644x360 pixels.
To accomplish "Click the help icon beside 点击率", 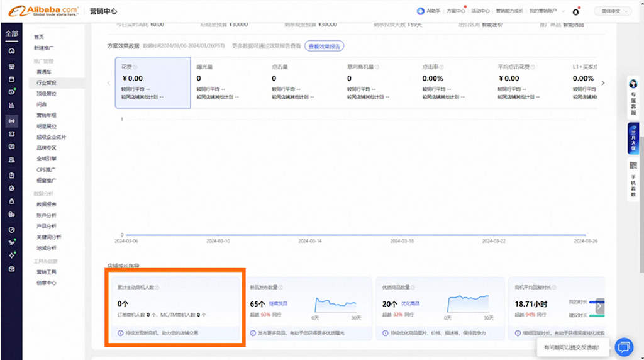I will [x=441, y=67].
